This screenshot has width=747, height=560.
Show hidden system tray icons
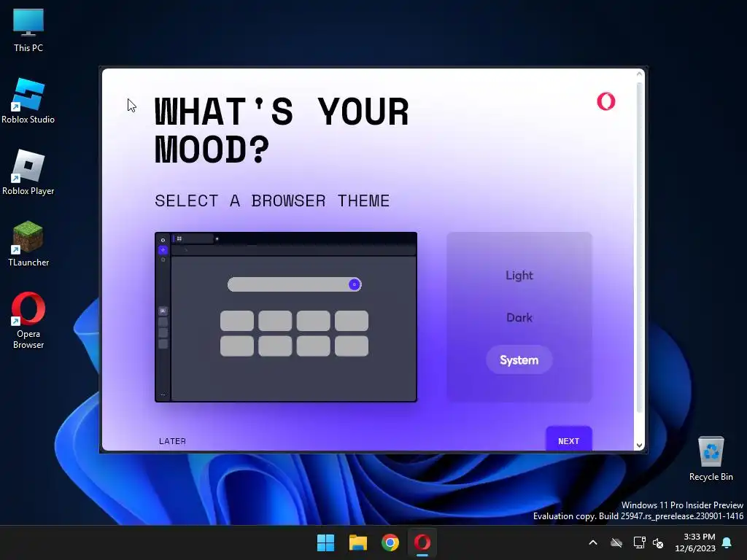point(593,542)
